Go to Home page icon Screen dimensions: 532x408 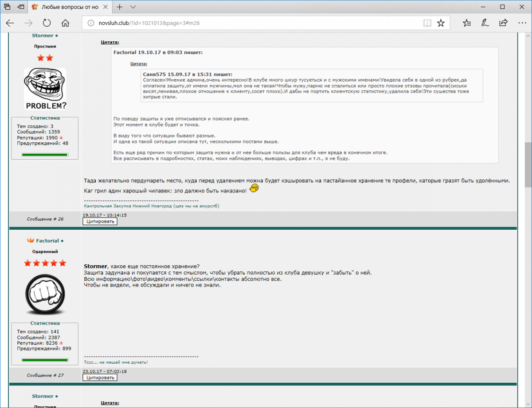tap(65, 23)
